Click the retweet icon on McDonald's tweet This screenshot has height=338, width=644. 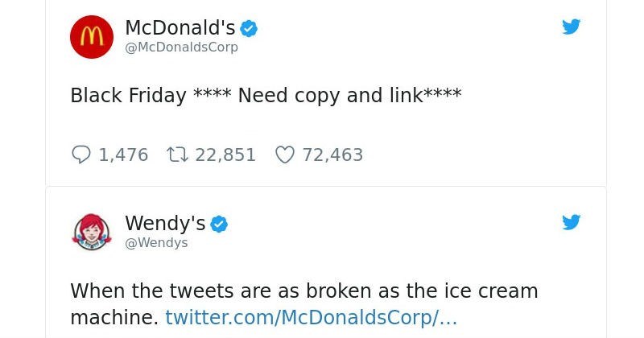click(177, 155)
